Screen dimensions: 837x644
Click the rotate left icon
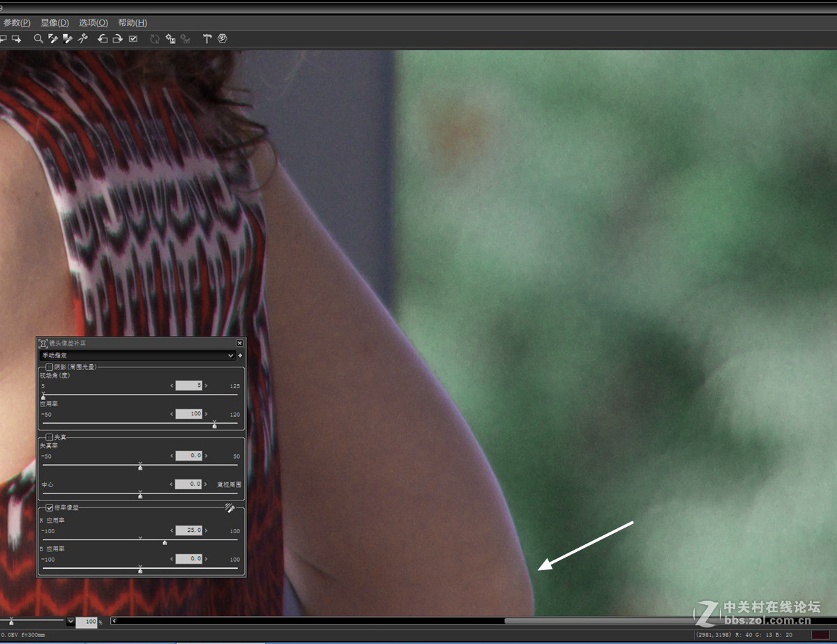tap(103, 39)
